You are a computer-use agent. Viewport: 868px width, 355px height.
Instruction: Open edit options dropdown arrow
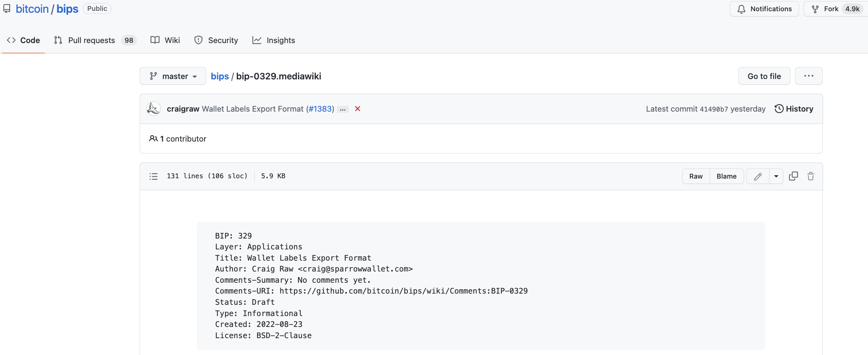pos(776,176)
